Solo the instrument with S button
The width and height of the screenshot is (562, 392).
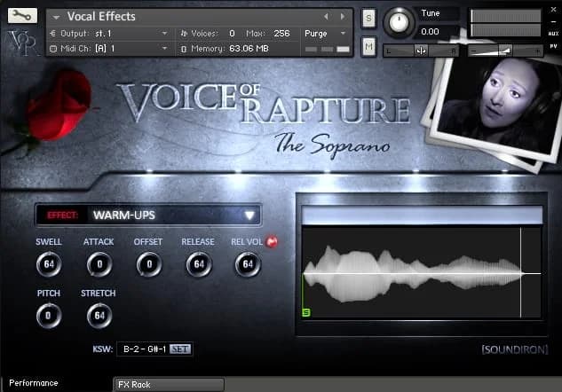[x=368, y=19]
